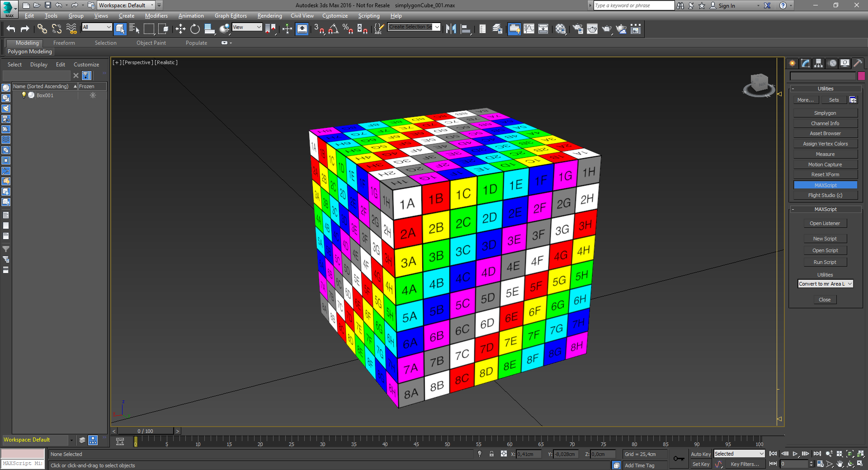Click the object color swatch near Utilities
Image resolution: width=868 pixels, height=470 pixels.
861,76
